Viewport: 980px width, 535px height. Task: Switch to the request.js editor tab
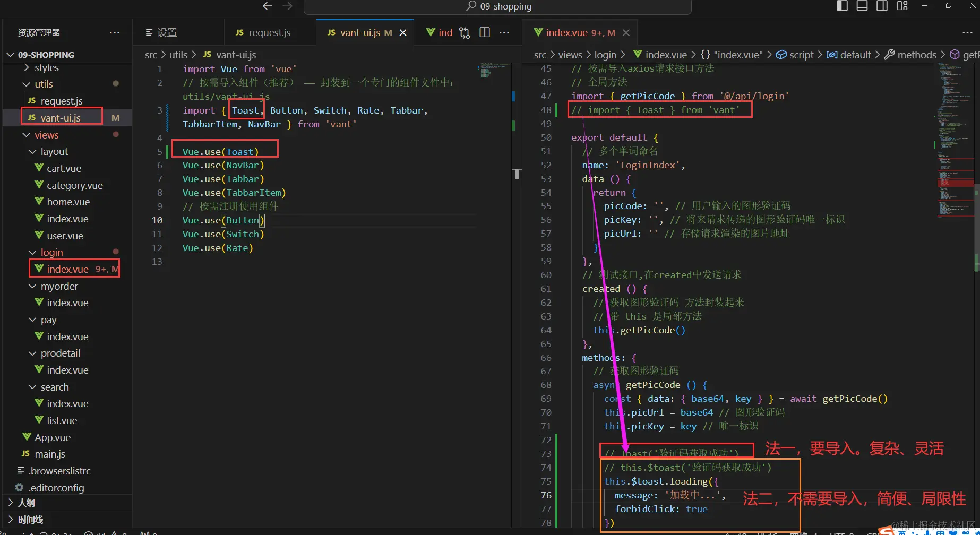click(x=270, y=32)
